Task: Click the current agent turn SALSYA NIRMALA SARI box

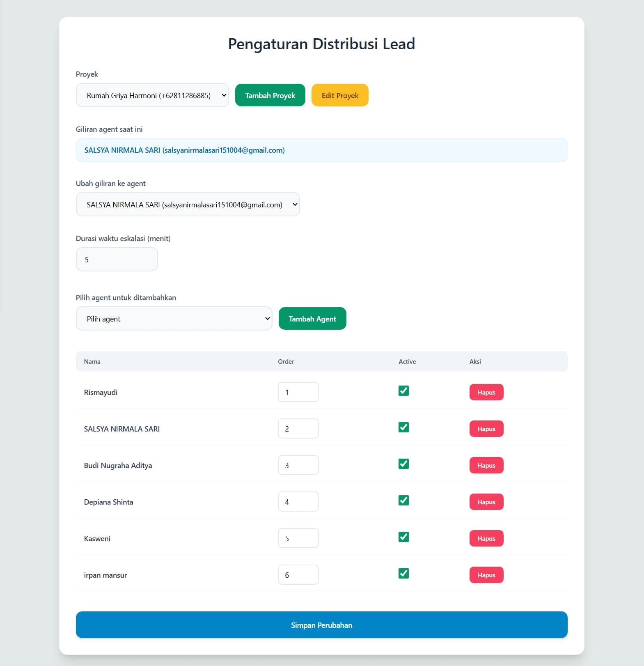Action: pos(322,150)
